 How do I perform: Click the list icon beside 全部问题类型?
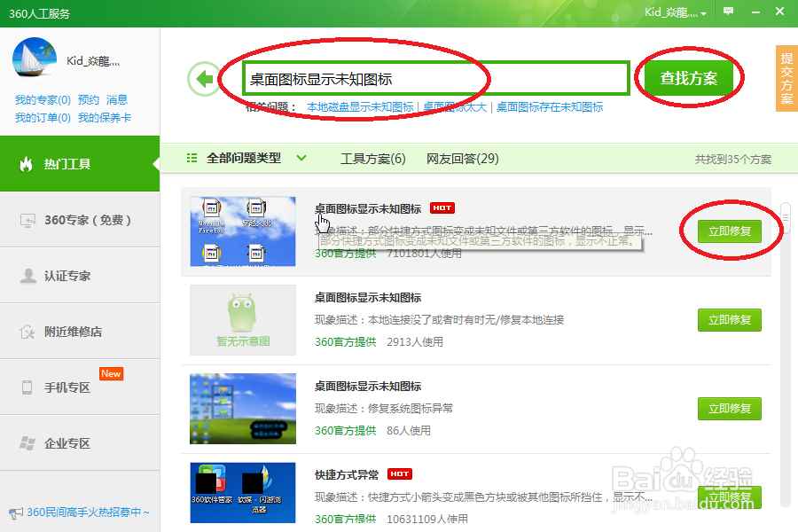point(192,158)
